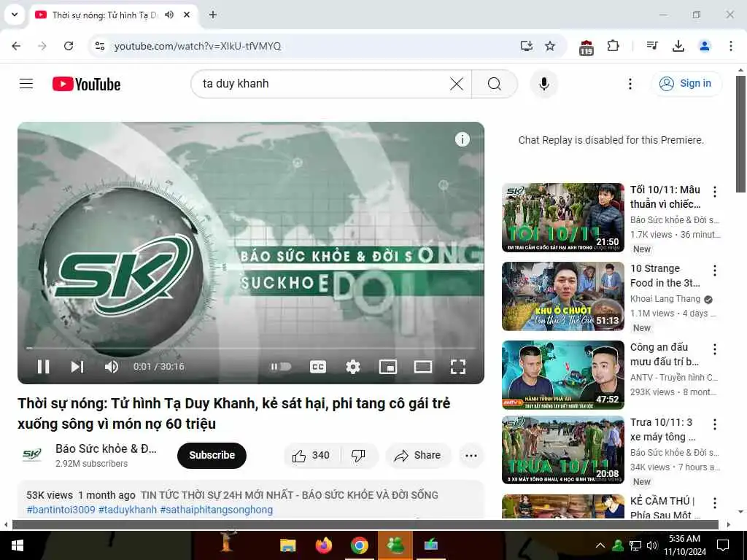Open thumbnail of Trưa 10/11 video

562,450
